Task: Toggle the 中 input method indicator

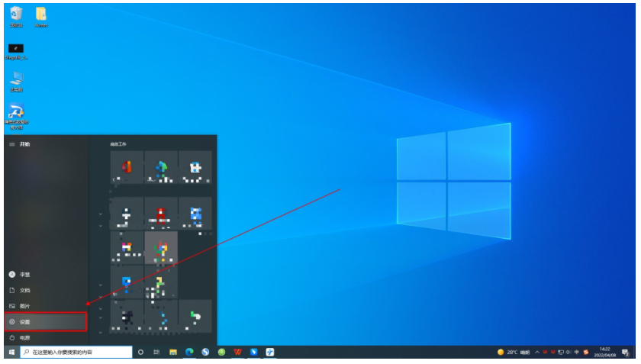Action: 578,353
